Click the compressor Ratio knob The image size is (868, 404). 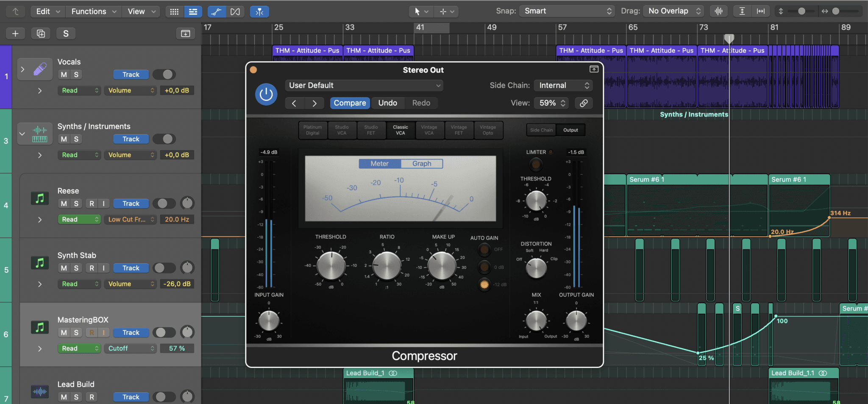click(x=387, y=266)
